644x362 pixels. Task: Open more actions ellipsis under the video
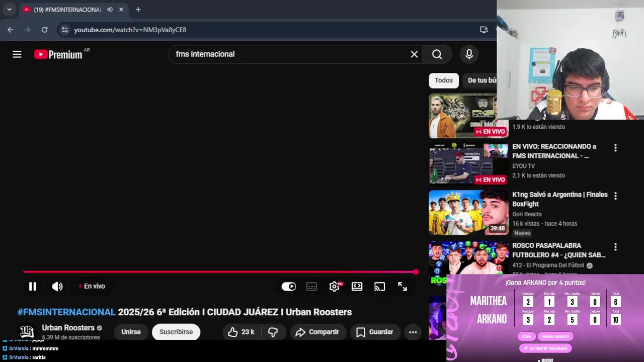[x=413, y=332]
